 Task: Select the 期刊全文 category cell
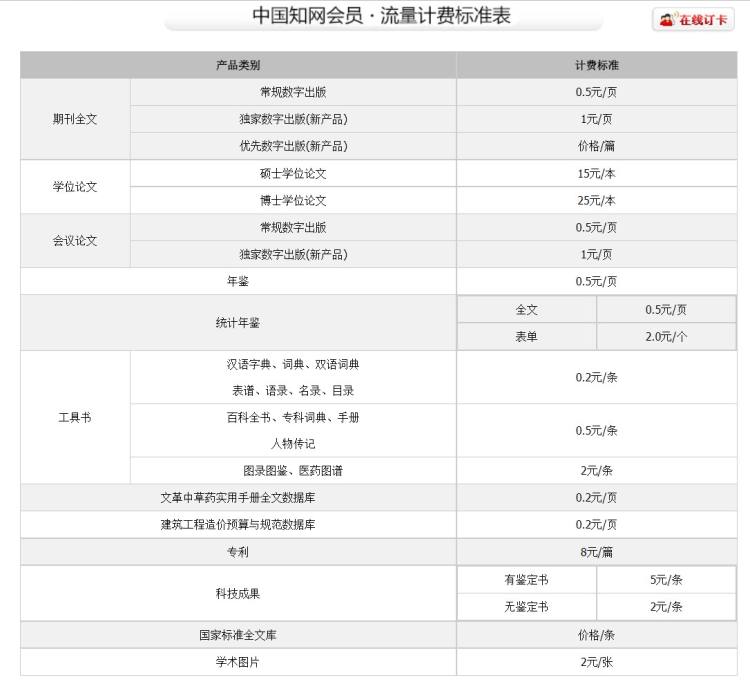pos(75,119)
